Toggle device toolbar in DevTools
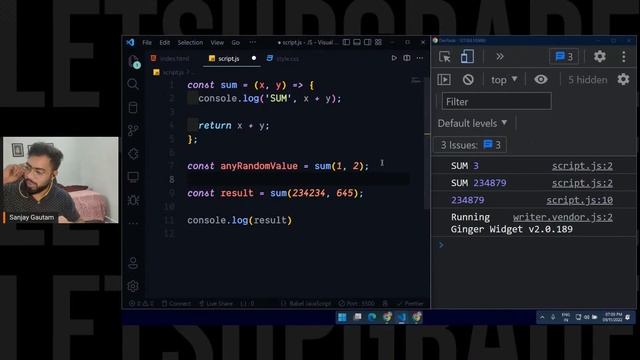640x360 pixels. click(467, 57)
